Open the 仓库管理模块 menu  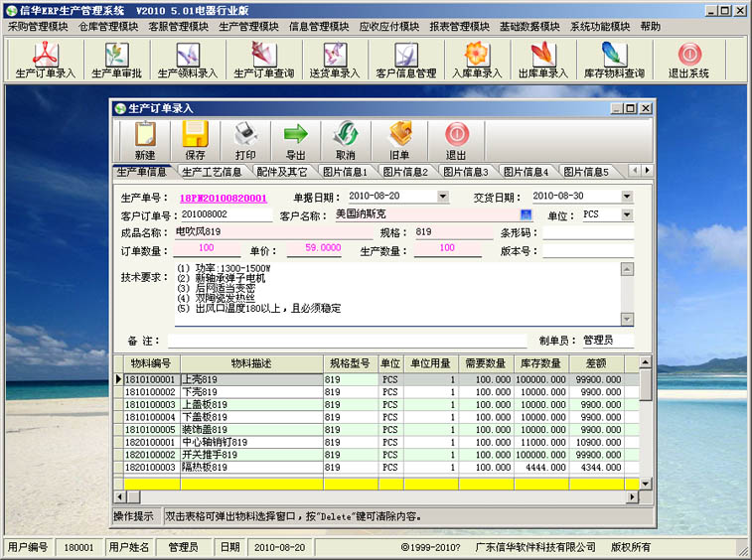tap(105, 27)
